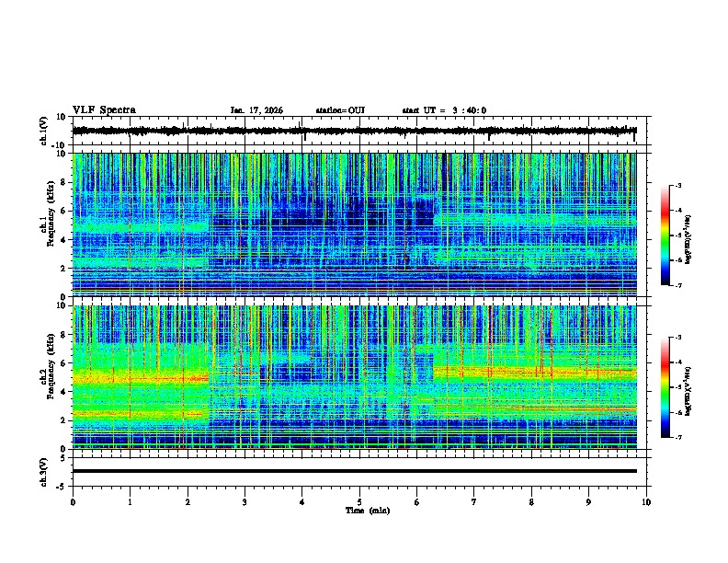
Task: Click tick label "10" on the Time axis
Action: tap(646, 502)
